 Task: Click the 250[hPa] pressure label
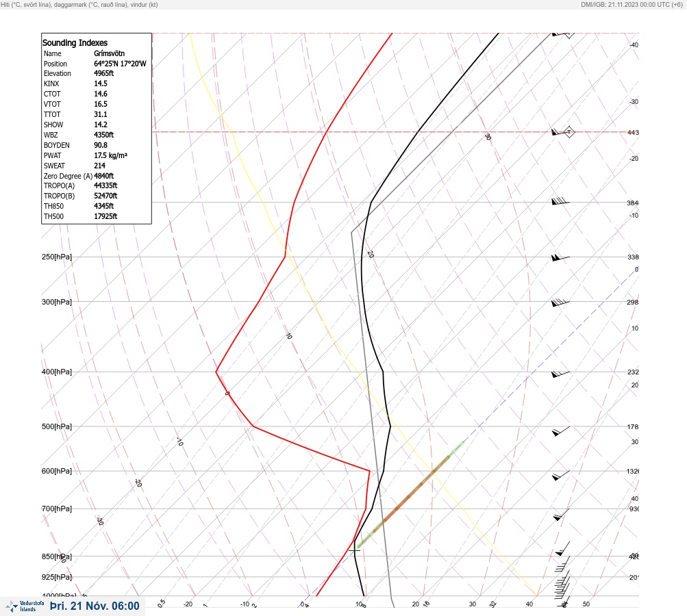[x=57, y=257]
